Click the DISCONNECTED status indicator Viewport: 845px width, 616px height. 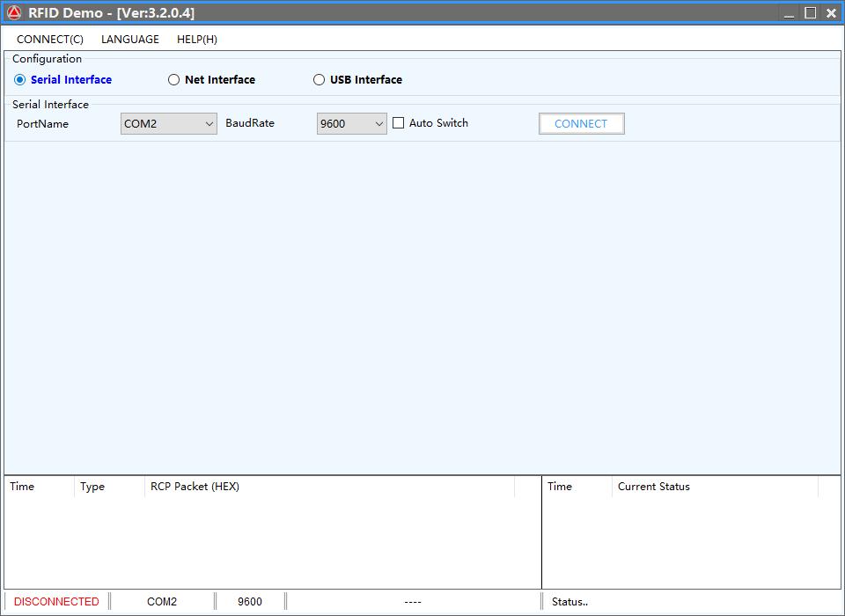tap(56, 602)
